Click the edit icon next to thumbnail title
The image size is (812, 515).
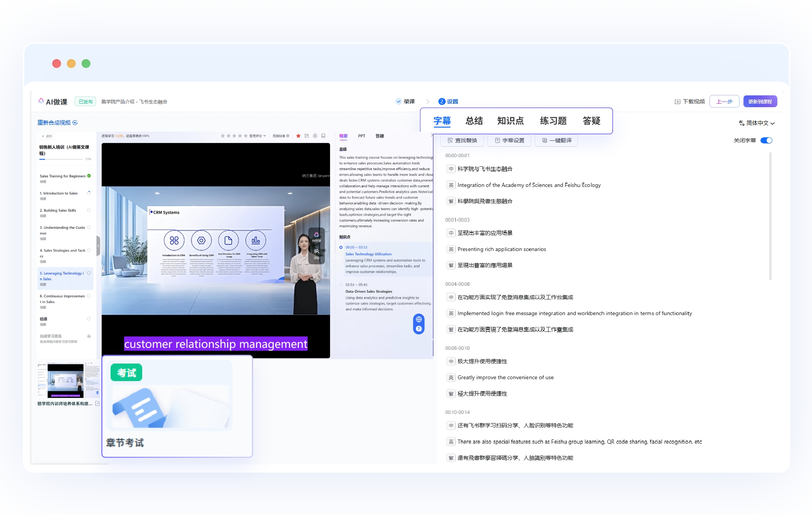[98, 404]
